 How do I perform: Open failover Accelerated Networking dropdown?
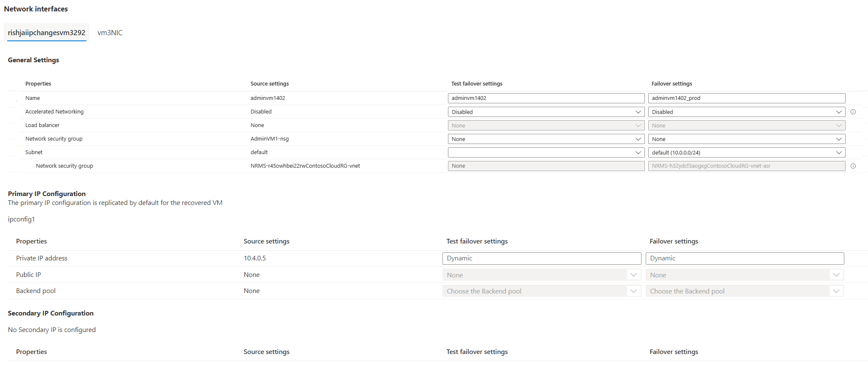pyautogui.click(x=746, y=112)
